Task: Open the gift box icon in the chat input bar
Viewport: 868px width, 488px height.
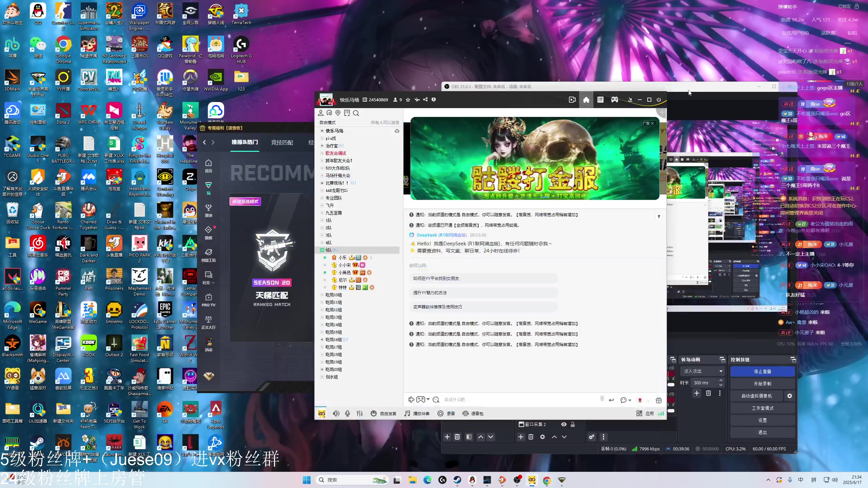Action: (x=658, y=400)
